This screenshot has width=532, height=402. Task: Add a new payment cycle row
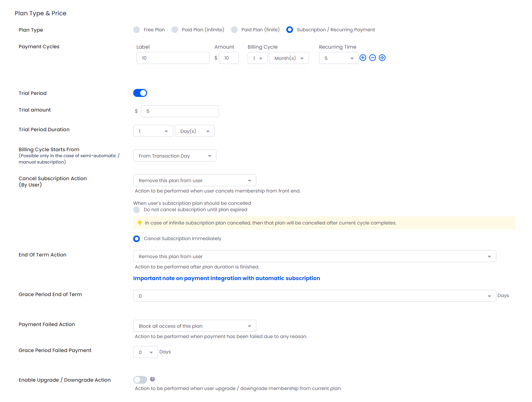click(x=363, y=58)
